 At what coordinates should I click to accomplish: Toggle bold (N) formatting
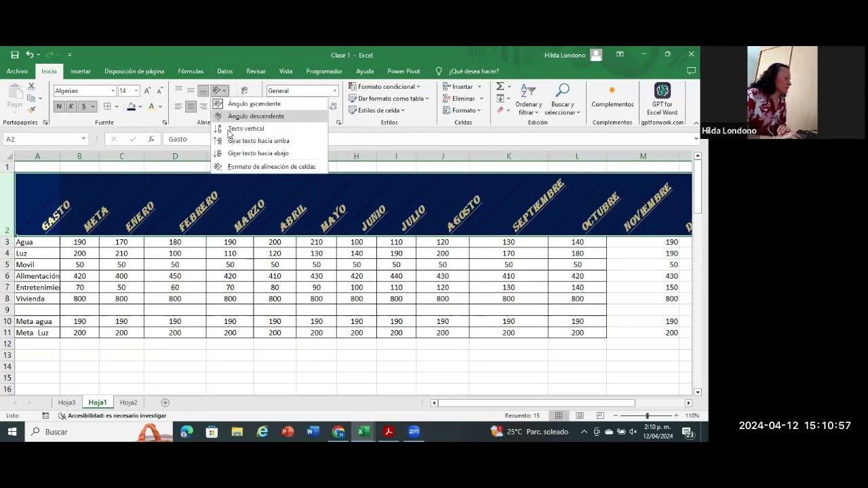coord(59,106)
